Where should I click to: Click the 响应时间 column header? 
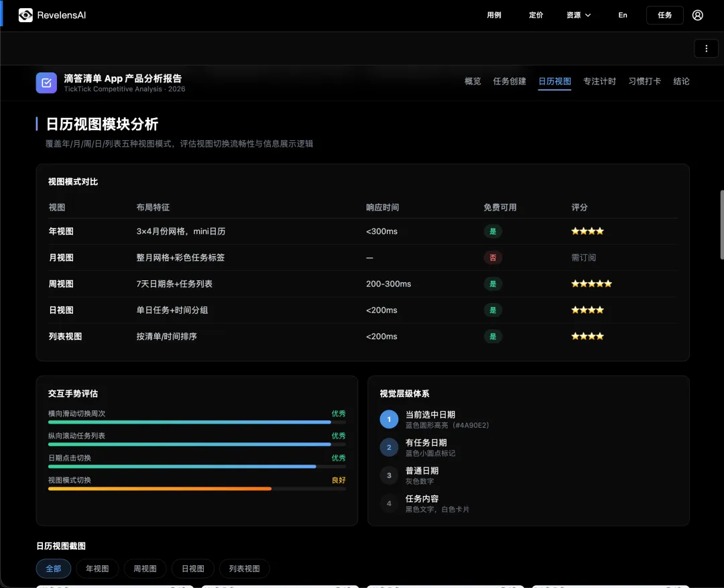[x=382, y=207]
